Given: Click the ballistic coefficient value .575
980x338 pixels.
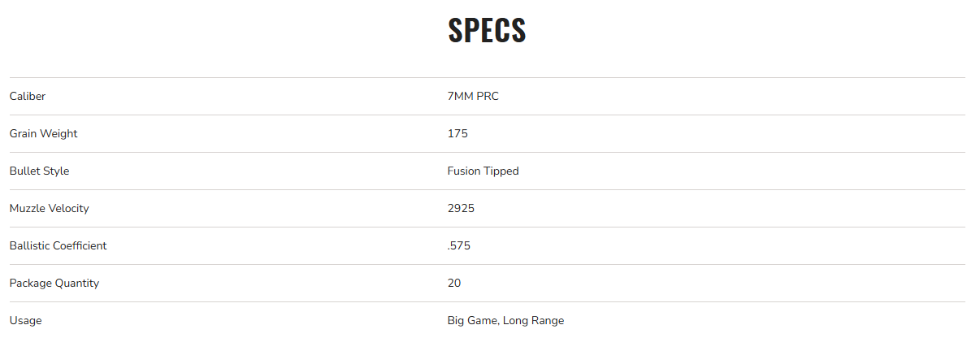Looking at the screenshot, I should 458,245.
